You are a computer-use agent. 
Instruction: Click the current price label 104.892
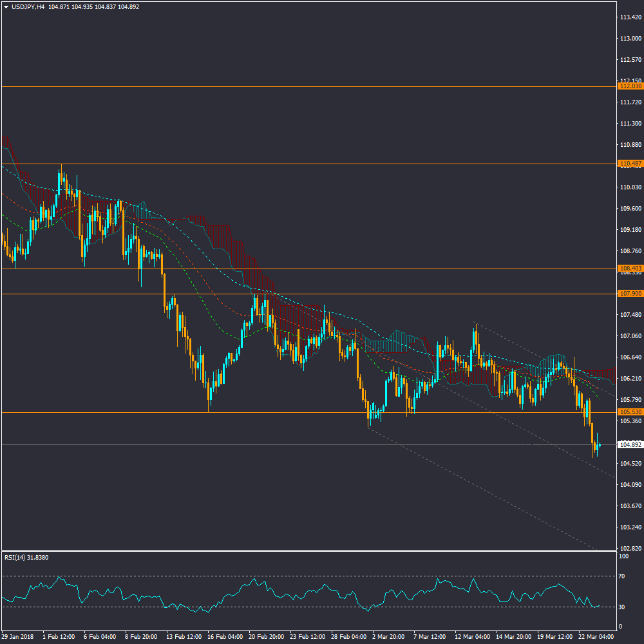point(630,445)
